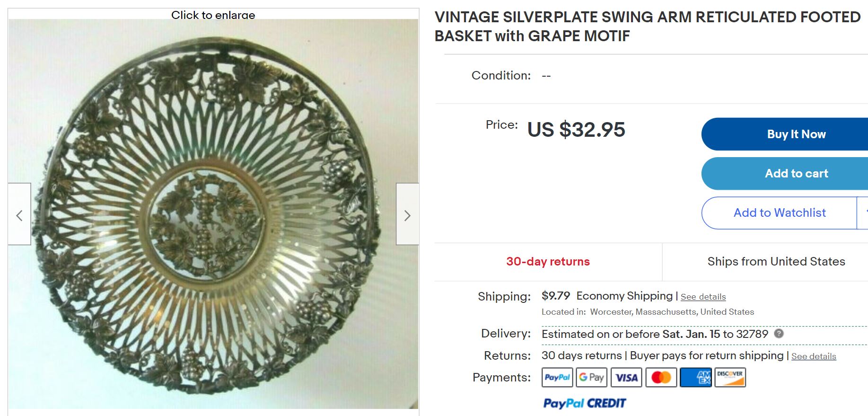Add the silverplate basket to cart

click(796, 173)
